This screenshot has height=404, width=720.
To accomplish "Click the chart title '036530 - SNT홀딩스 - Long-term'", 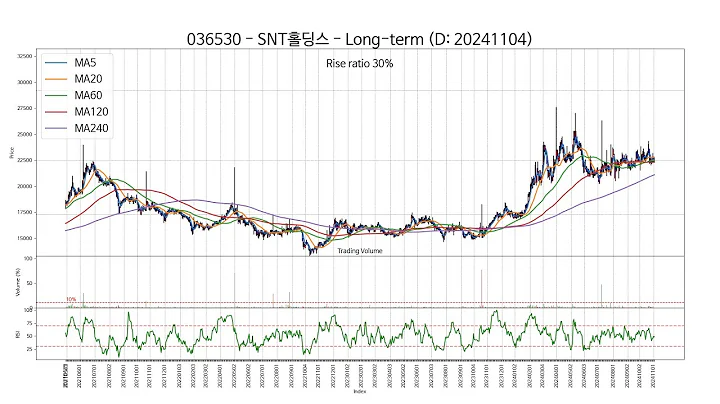I will (305, 39).
